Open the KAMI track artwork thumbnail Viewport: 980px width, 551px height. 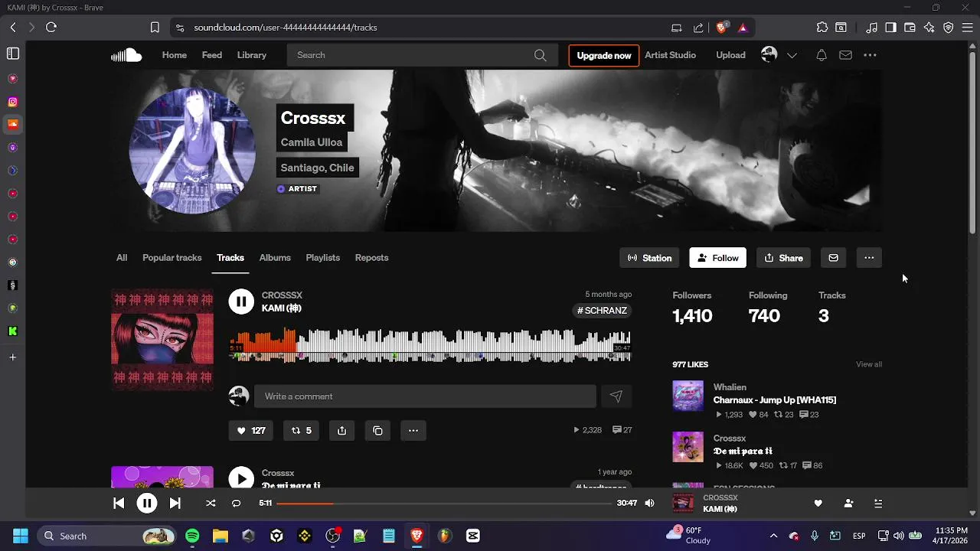click(162, 340)
